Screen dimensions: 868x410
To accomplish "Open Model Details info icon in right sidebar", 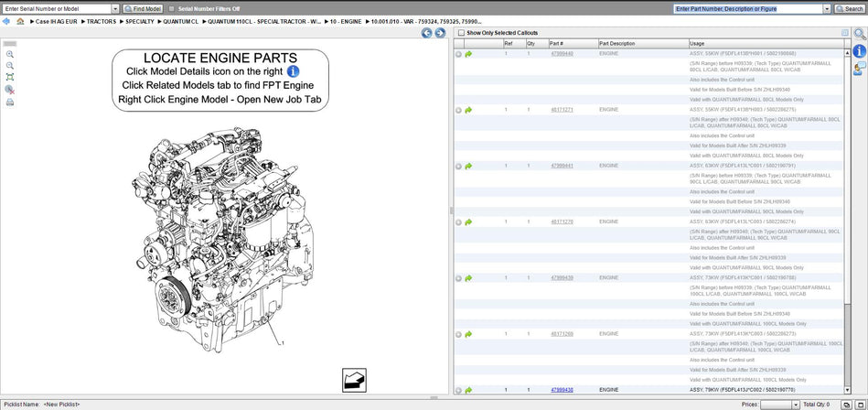I will tap(860, 51).
